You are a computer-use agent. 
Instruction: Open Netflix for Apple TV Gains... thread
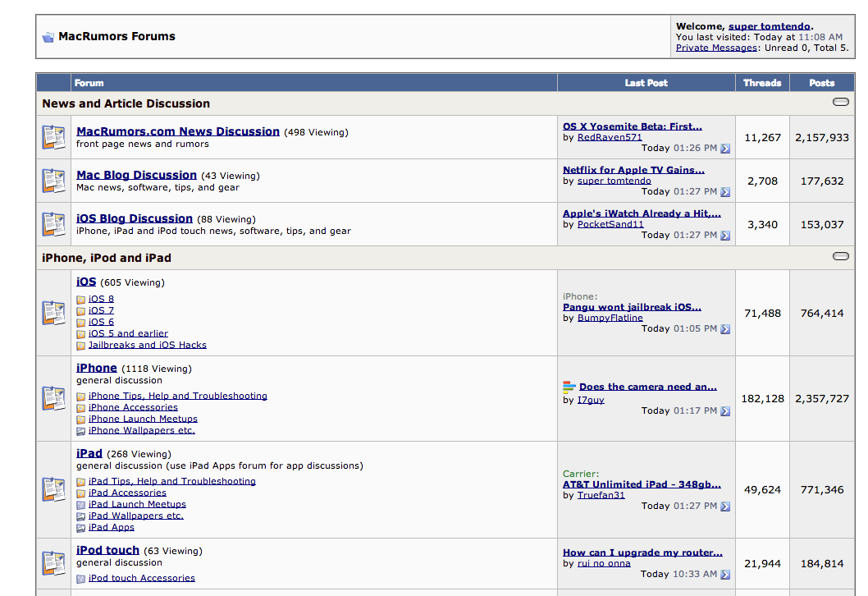[634, 170]
